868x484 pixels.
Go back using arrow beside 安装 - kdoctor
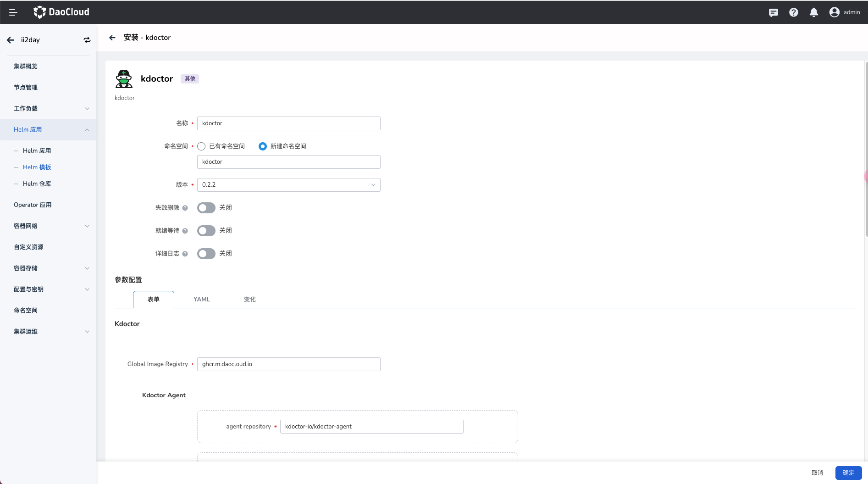point(112,38)
